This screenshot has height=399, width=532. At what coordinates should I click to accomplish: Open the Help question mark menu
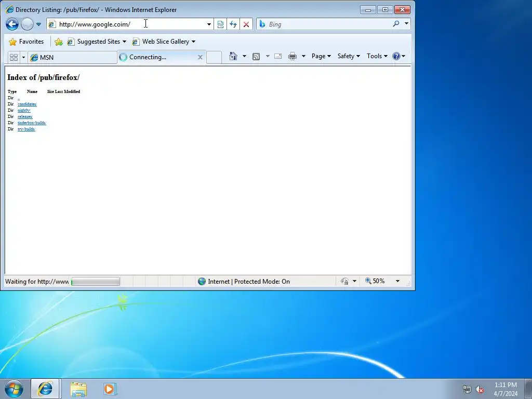(398, 56)
